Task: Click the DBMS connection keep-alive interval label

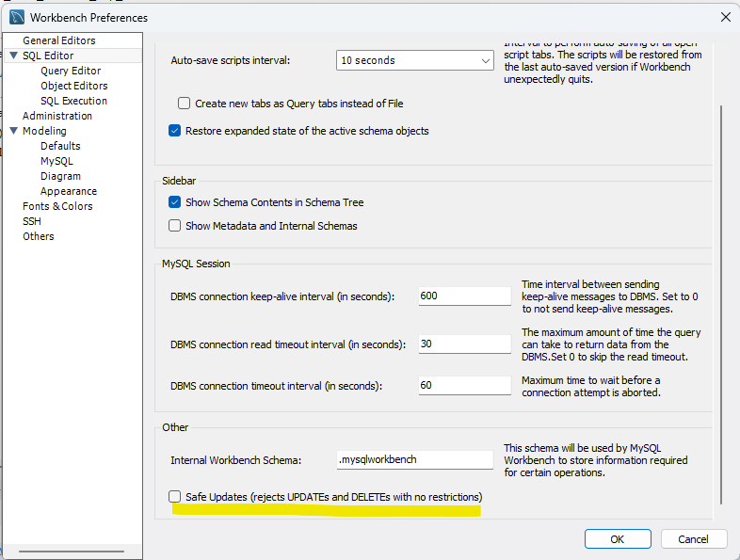Action: [282, 296]
